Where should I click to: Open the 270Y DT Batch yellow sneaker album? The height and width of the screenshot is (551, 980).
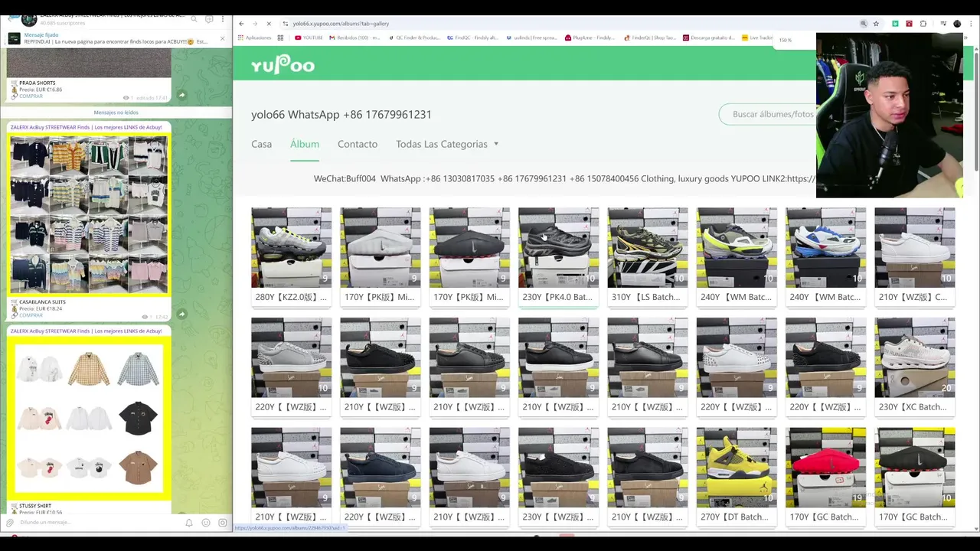[737, 476]
